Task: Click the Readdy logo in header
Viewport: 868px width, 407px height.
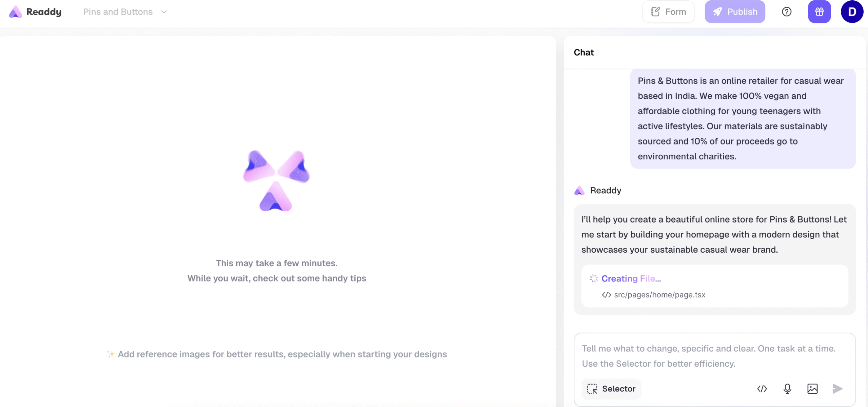Action: pyautogui.click(x=35, y=12)
